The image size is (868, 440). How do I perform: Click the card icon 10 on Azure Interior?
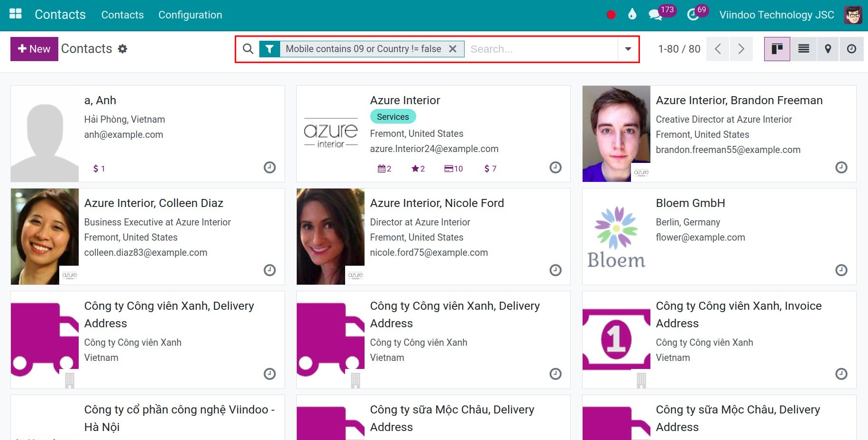pyautogui.click(x=454, y=169)
